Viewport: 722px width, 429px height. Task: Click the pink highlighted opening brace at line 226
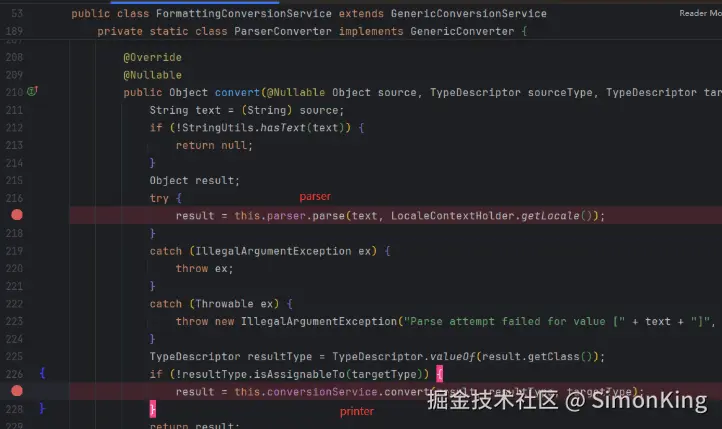439,374
